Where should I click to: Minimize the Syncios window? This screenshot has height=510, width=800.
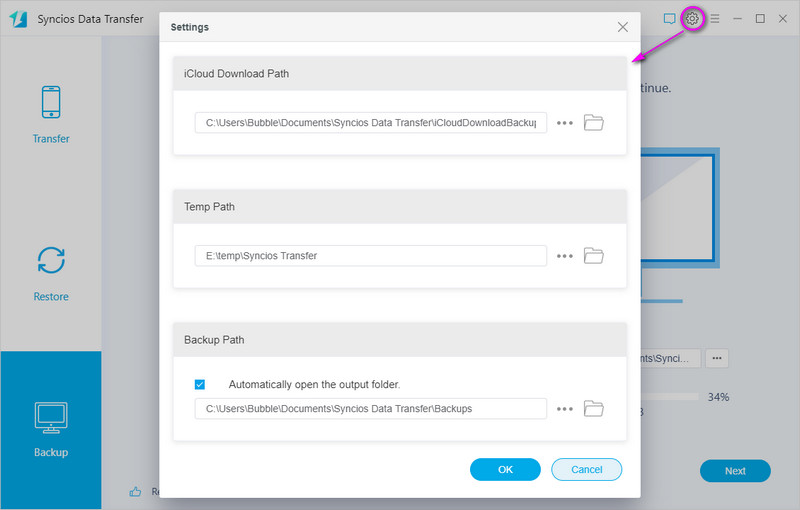(737, 19)
